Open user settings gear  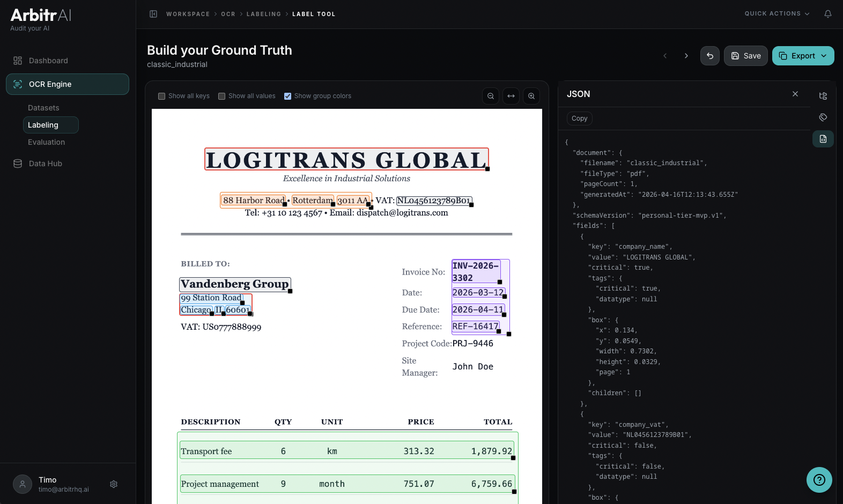114,484
